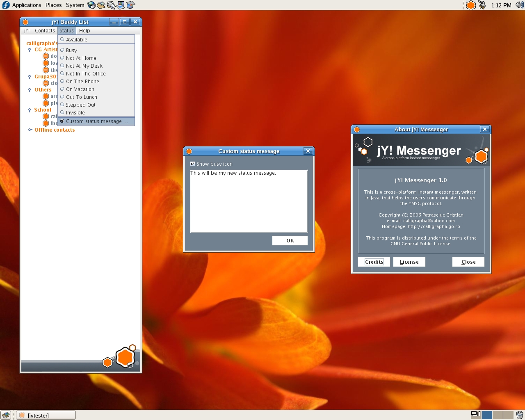Click 'Copyright (C) 2006 Patrasciuc Cristian' text
The width and height of the screenshot is (525, 420).
coord(421,215)
